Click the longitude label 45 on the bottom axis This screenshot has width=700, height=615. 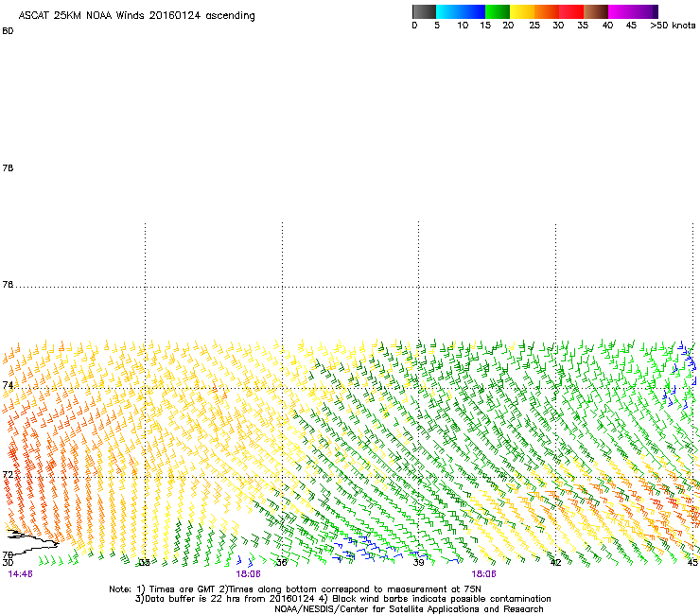point(692,562)
